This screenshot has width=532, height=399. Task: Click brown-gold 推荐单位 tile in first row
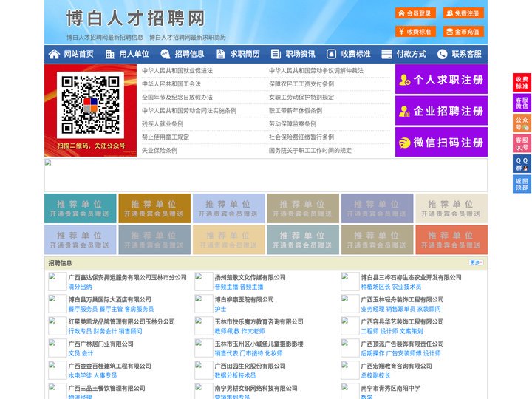pyautogui.click(x=154, y=208)
